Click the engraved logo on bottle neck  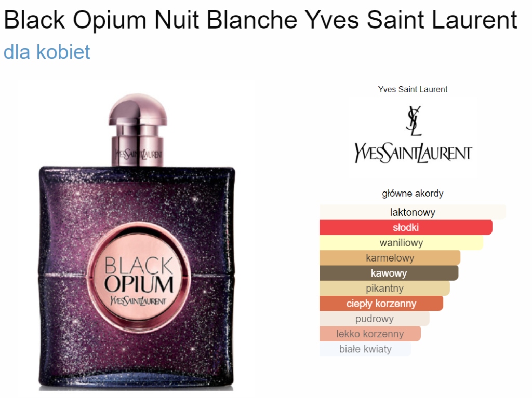(x=138, y=154)
